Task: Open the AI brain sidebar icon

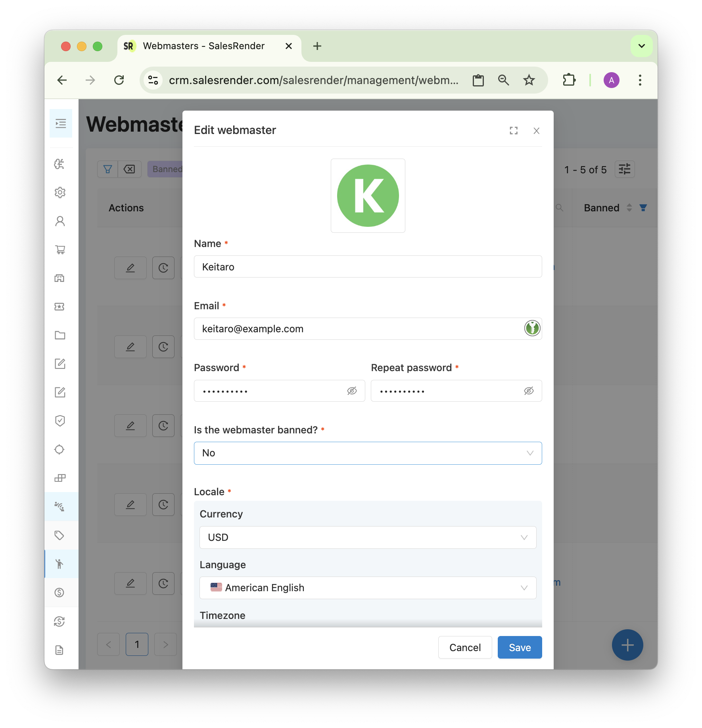Action: pyautogui.click(x=60, y=164)
